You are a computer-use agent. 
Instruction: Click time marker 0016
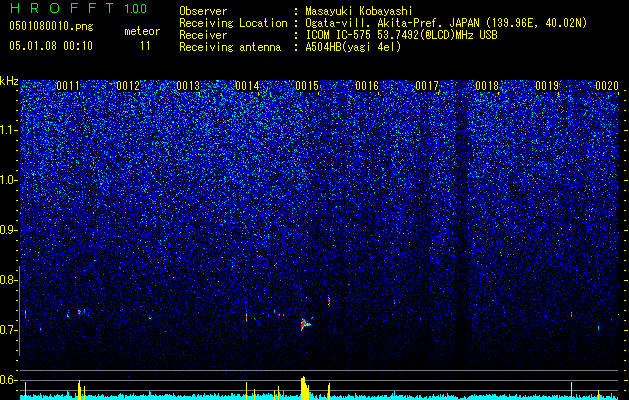tap(367, 86)
